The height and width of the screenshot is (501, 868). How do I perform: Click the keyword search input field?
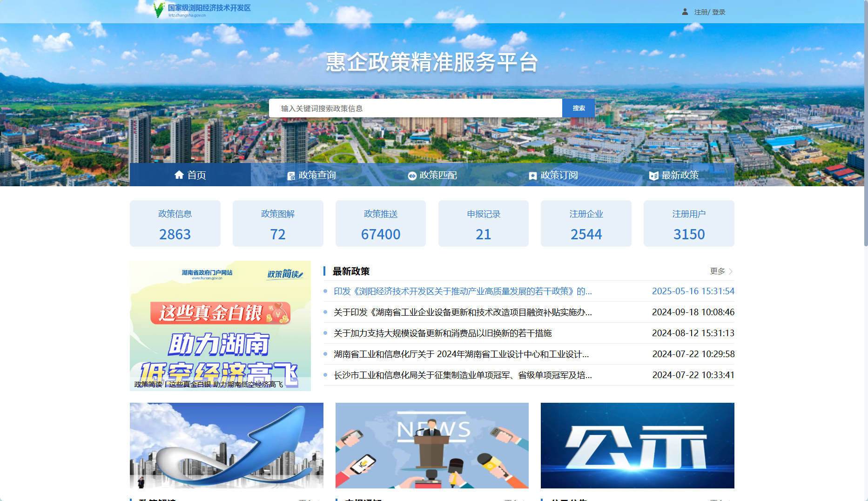click(x=416, y=108)
